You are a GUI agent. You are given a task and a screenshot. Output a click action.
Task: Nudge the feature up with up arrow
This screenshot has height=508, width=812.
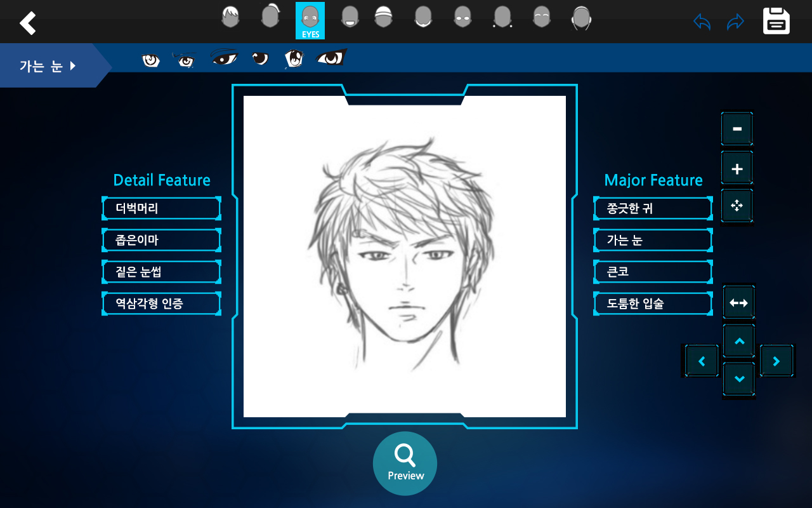(738, 342)
